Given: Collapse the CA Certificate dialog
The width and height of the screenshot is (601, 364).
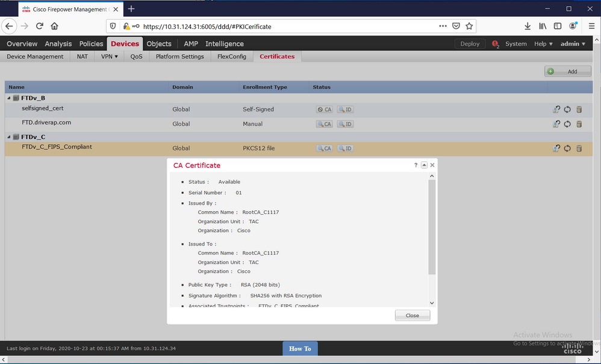Looking at the screenshot, I should point(424,165).
